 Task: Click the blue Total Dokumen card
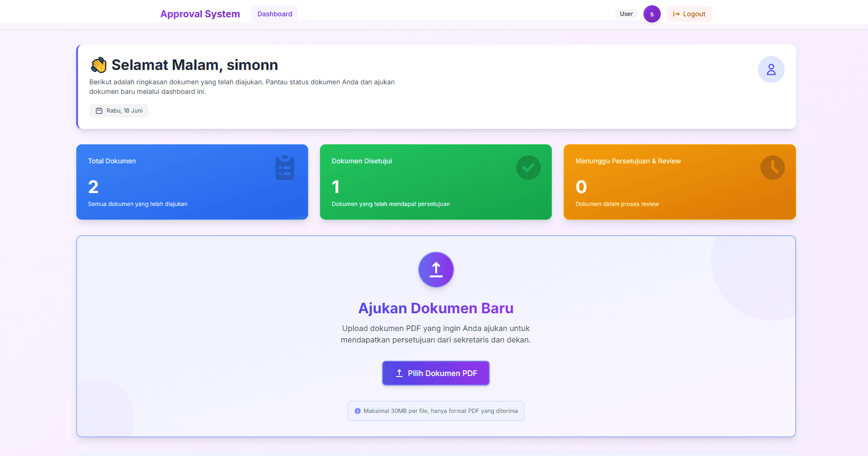click(192, 182)
